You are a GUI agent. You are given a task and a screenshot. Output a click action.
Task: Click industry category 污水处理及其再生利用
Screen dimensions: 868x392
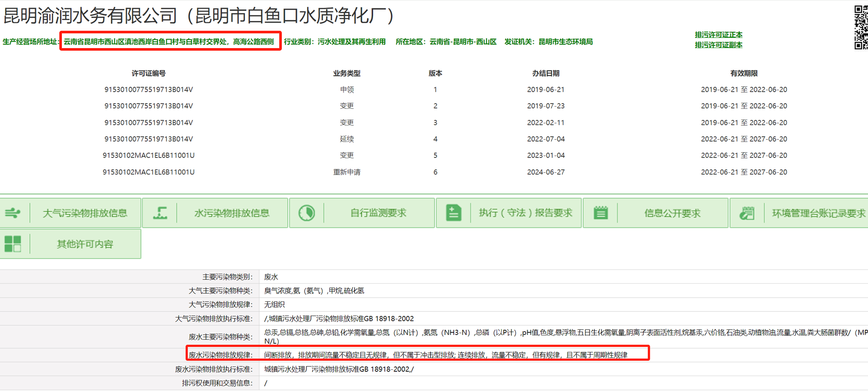pyautogui.click(x=352, y=42)
